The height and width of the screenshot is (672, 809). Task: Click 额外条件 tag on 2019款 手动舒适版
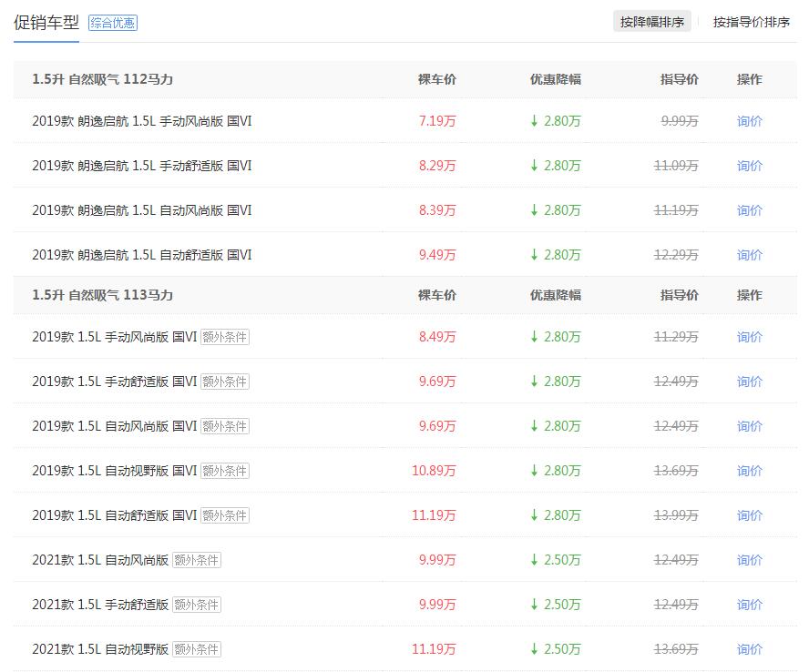[225, 382]
